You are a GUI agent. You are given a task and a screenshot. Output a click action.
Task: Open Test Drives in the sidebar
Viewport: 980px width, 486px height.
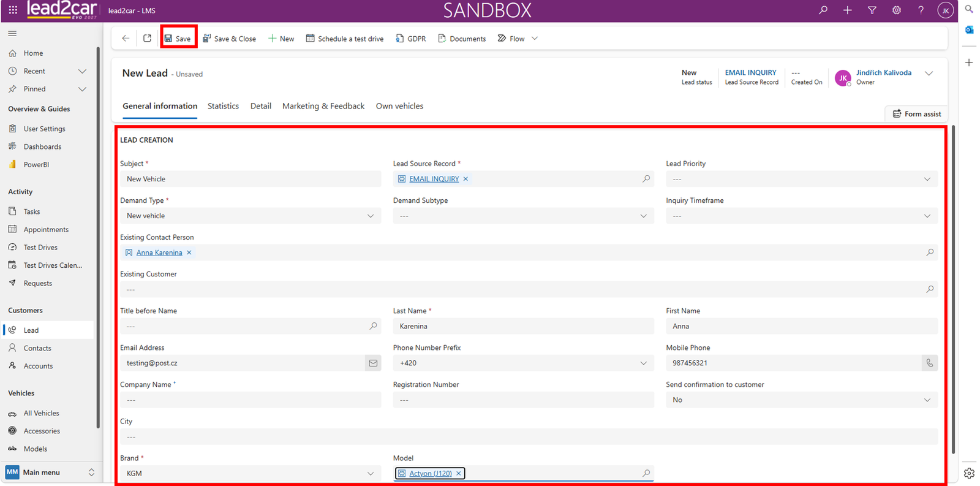click(40, 248)
